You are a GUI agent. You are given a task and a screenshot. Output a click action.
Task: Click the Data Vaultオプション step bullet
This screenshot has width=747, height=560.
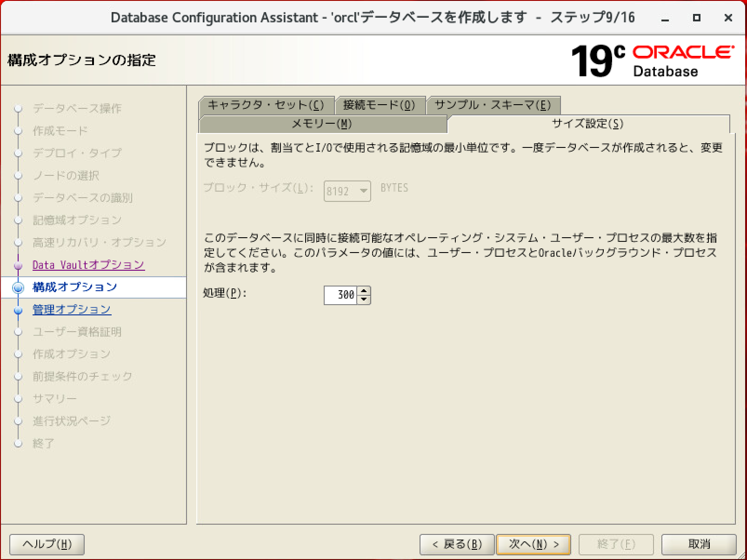click(x=18, y=265)
